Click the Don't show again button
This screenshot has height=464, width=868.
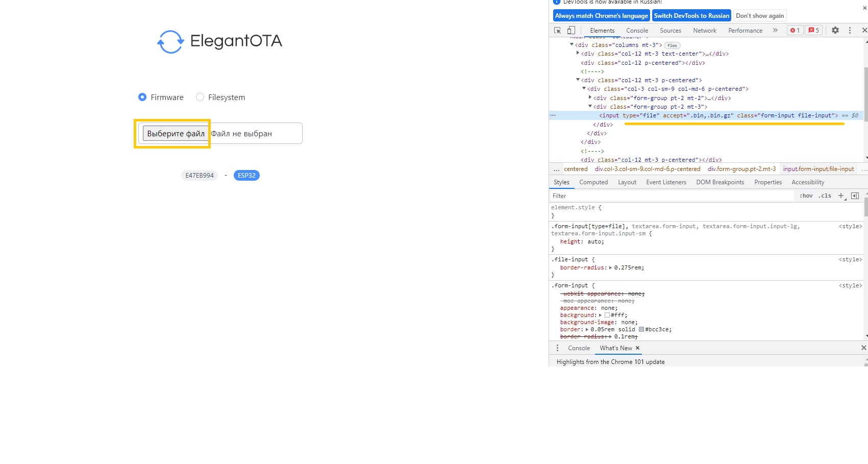point(760,16)
